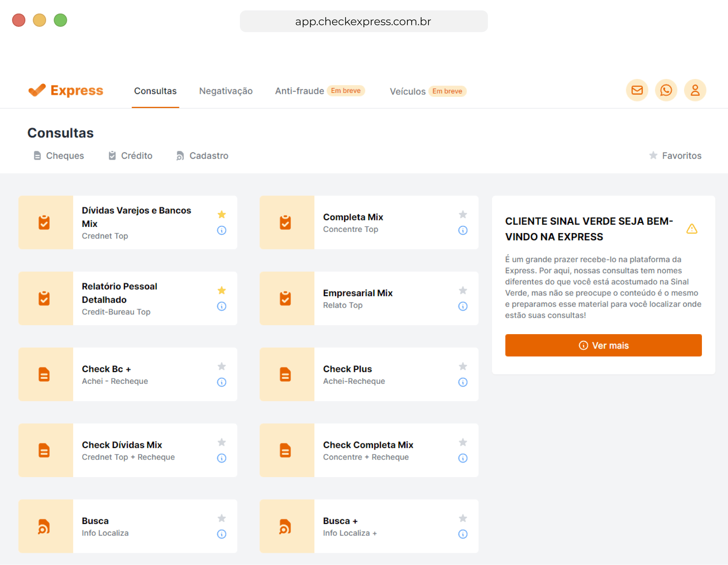Click the 'Info Localiza' subtitle under Busca
The width and height of the screenshot is (728, 565).
coord(105,533)
